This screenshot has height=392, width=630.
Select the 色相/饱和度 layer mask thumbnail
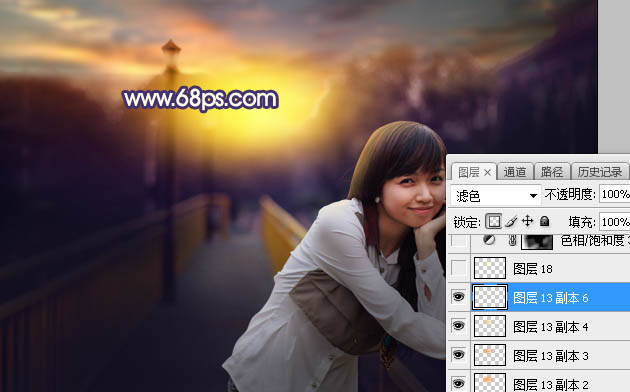click(x=537, y=241)
